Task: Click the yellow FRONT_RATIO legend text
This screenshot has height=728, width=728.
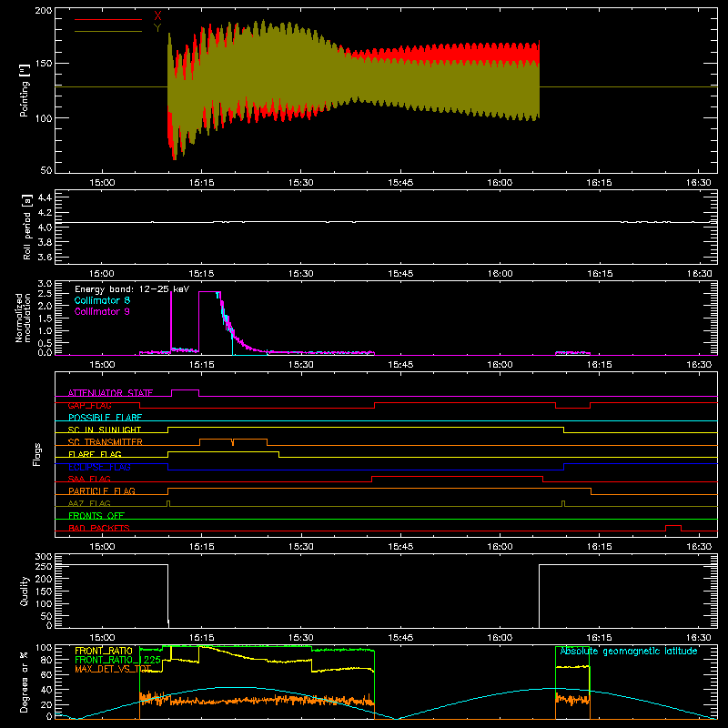Action: [x=104, y=651]
